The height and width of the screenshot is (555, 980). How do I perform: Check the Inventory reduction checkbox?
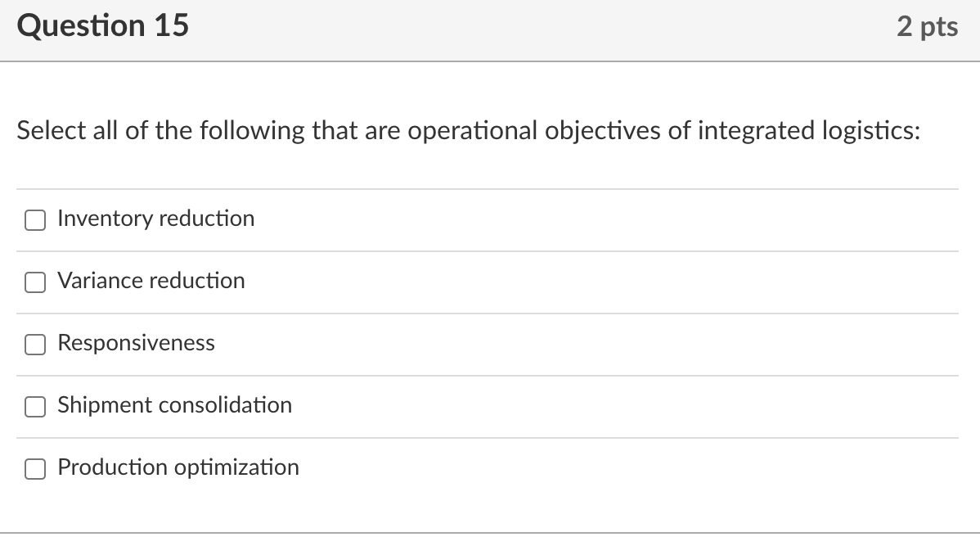(x=34, y=219)
